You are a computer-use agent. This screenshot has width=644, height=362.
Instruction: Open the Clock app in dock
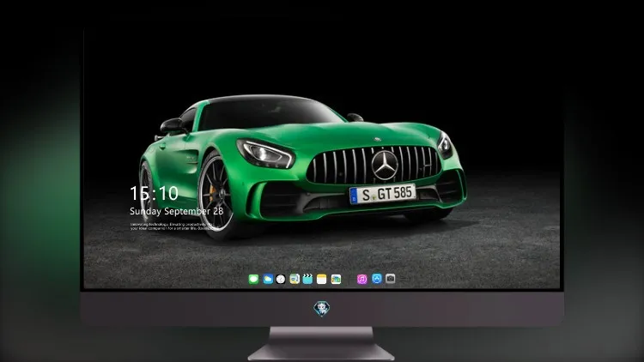click(x=281, y=279)
